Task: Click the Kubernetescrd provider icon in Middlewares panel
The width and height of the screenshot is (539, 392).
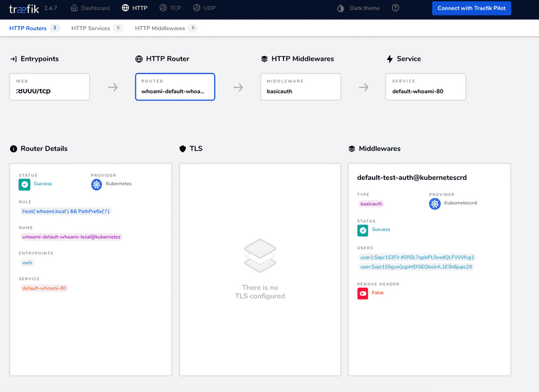Action: pos(435,203)
